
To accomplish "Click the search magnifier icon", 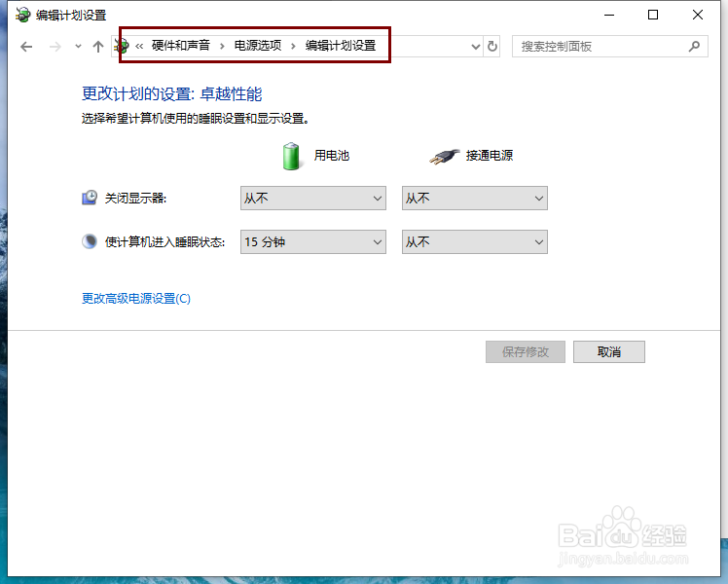I will [694, 47].
